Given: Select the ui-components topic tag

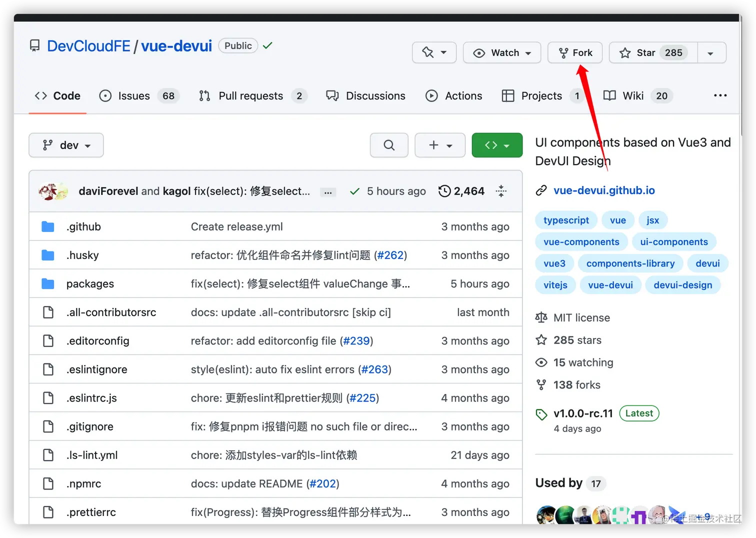Looking at the screenshot, I should 674,241.
